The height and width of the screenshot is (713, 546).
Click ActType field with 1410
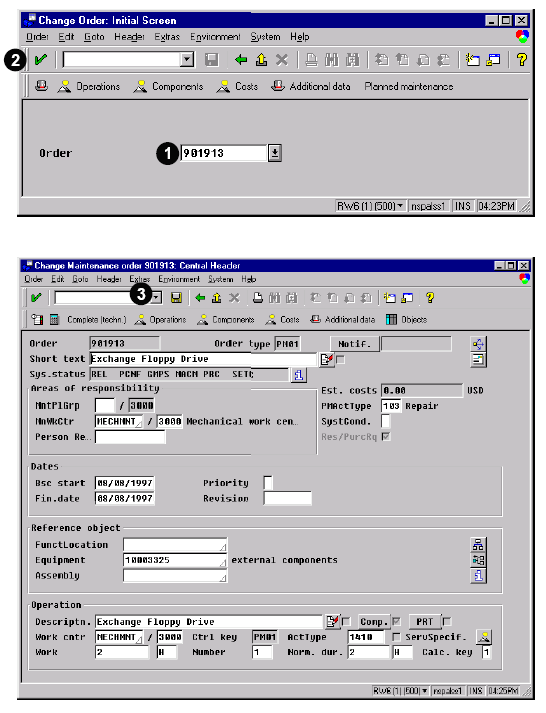[366, 637]
